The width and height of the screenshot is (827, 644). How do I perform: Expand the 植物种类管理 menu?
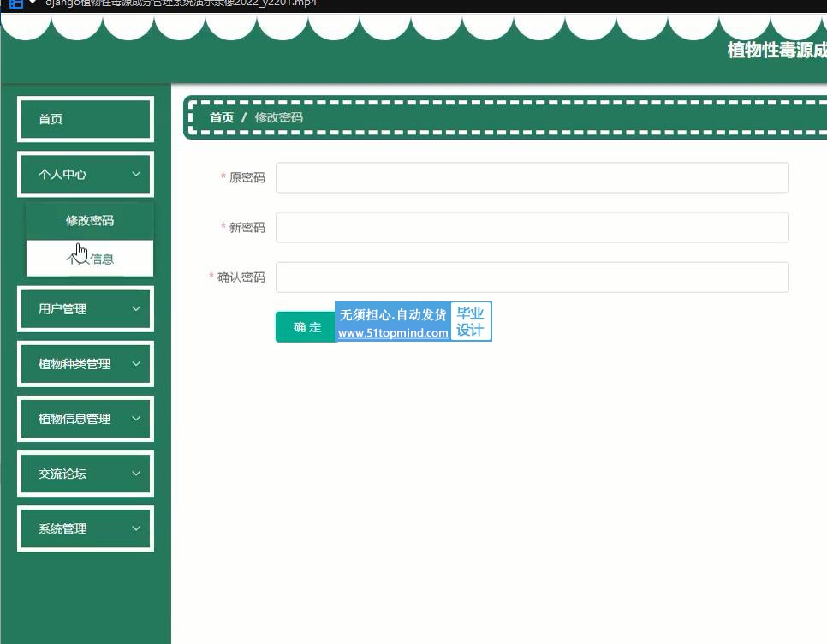click(x=86, y=364)
